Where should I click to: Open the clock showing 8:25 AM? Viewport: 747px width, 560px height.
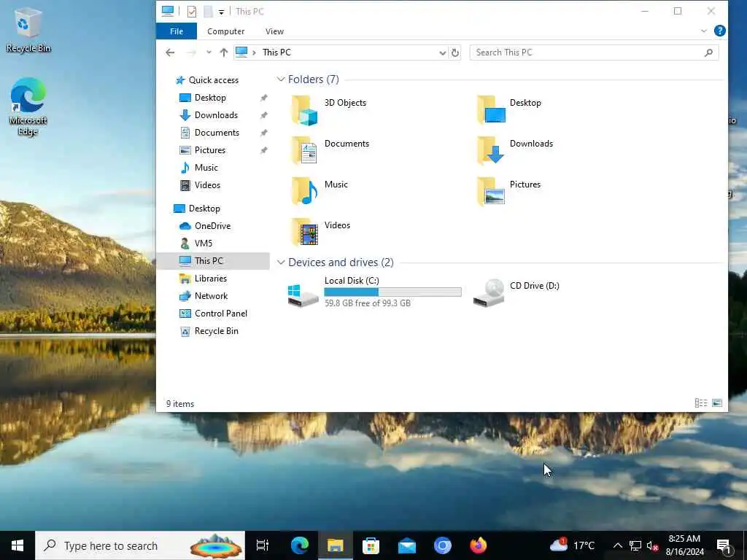[x=684, y=545]
